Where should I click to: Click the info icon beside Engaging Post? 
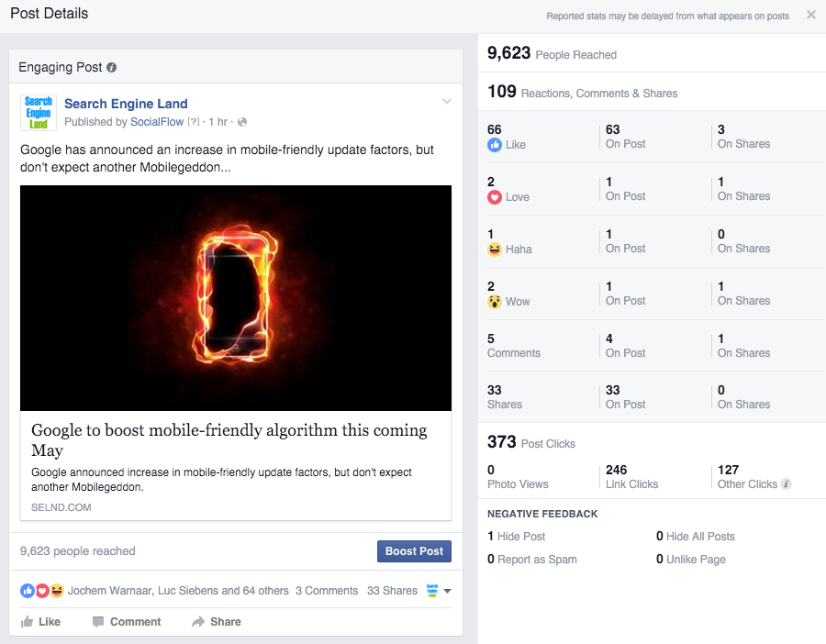112,67
